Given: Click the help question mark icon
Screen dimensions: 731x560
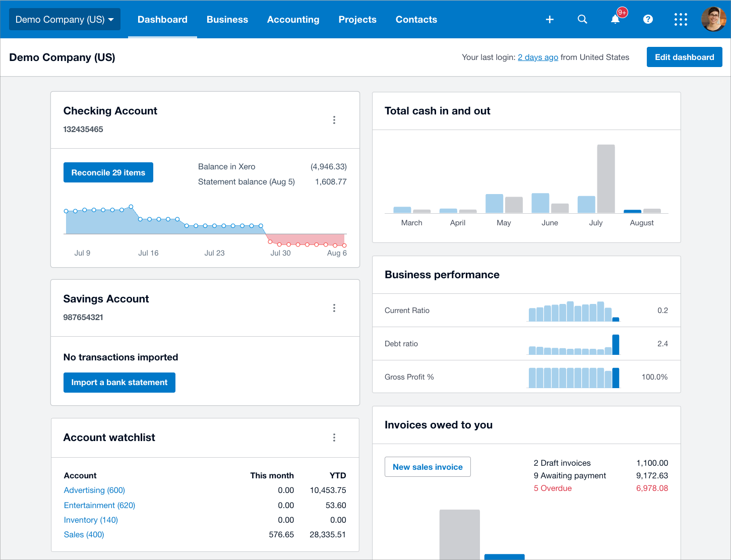Looking at the screenshot, I should click(648, 19).
